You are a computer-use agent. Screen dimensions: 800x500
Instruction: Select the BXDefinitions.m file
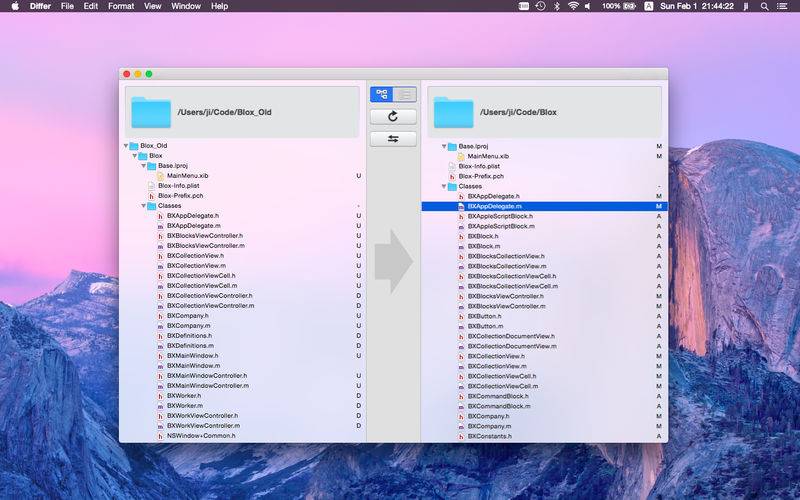pyautogui.click(x=190, y=345)
